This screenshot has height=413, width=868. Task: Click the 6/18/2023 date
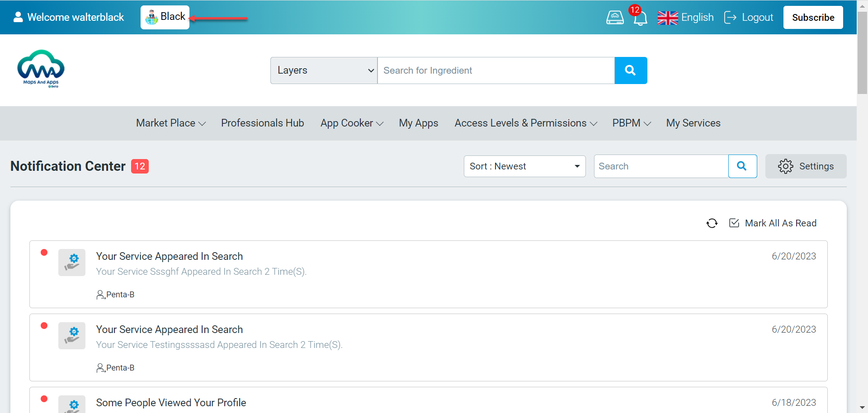coord(794,403)
